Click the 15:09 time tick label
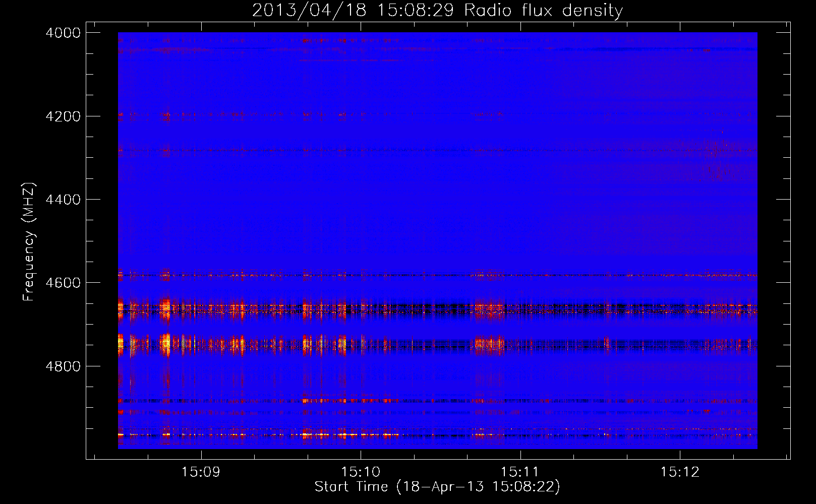The height and width of the screenshot is (504, 816). pos(201,472)
